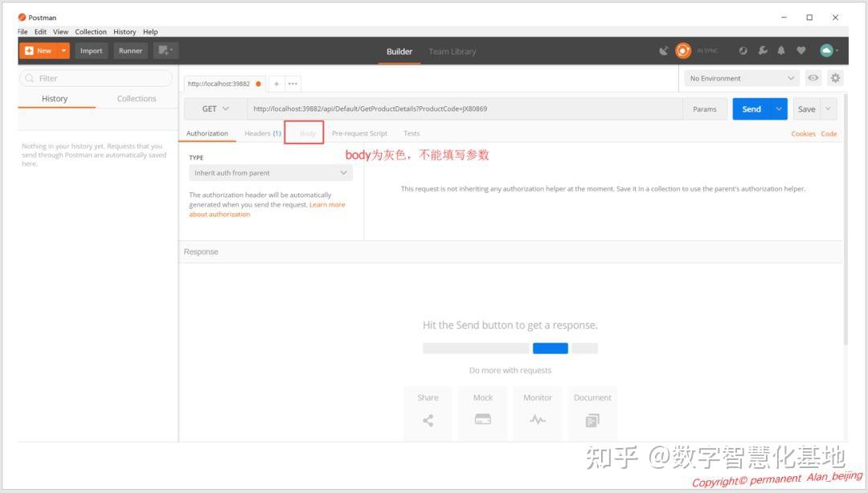Open the wrench settings icon
Image resolution: width=868 pixels, height=493 pixels.
[761, 50]
